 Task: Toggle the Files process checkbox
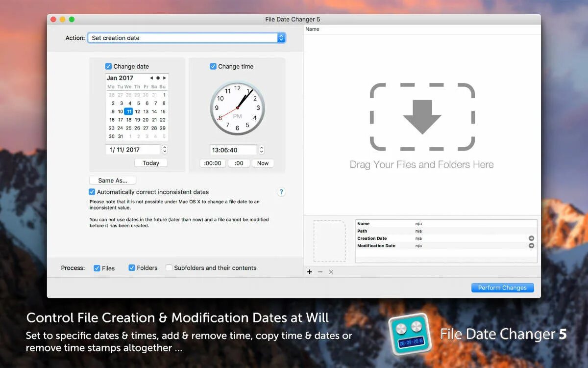(97, 268)
